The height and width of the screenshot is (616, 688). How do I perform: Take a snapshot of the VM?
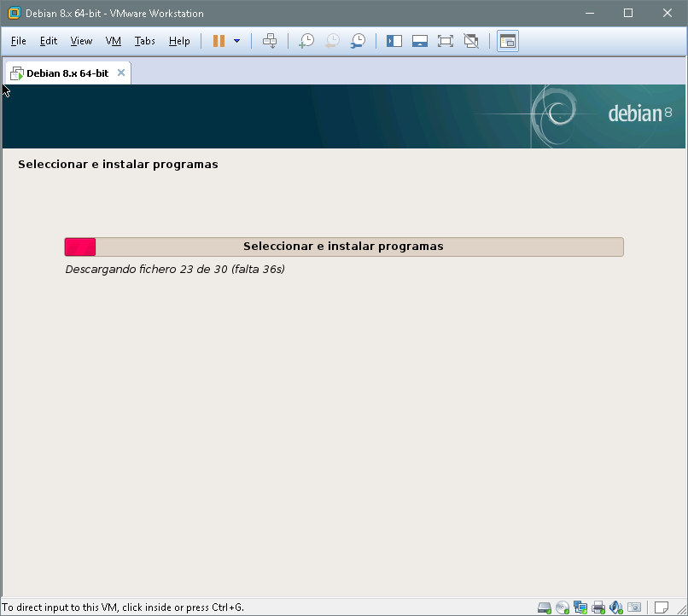pos(306,41)
